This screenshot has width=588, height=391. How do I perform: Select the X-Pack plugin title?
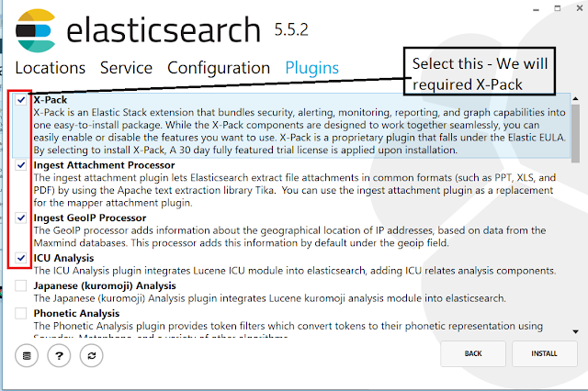point(51,100)
